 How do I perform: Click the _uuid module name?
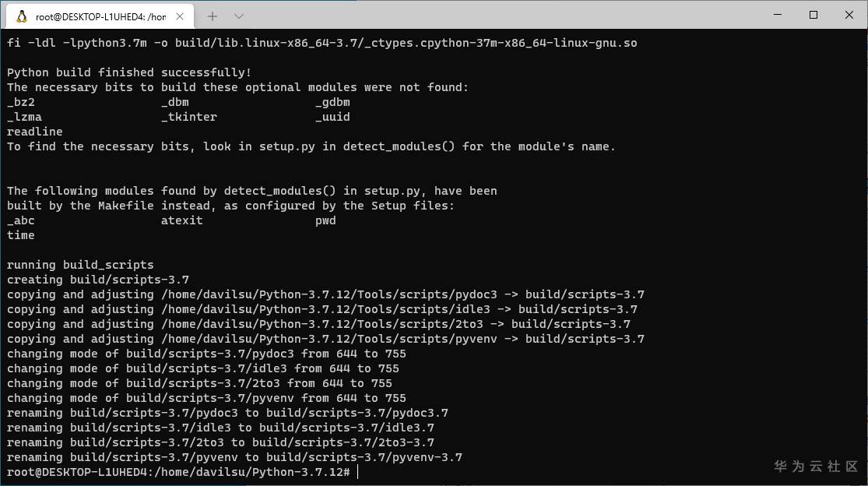pyautogui.click(x=332, y=117)
